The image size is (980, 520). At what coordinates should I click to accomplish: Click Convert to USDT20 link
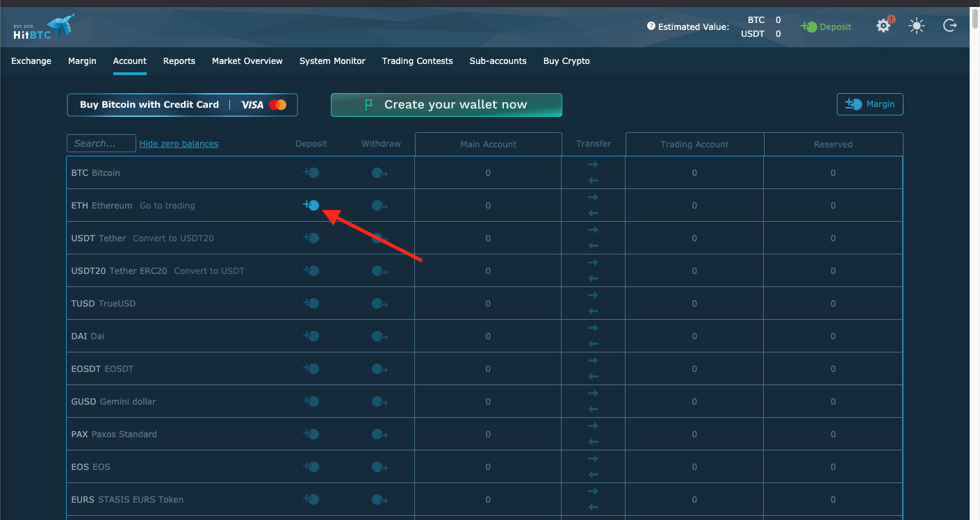click(x=173, y=238)
